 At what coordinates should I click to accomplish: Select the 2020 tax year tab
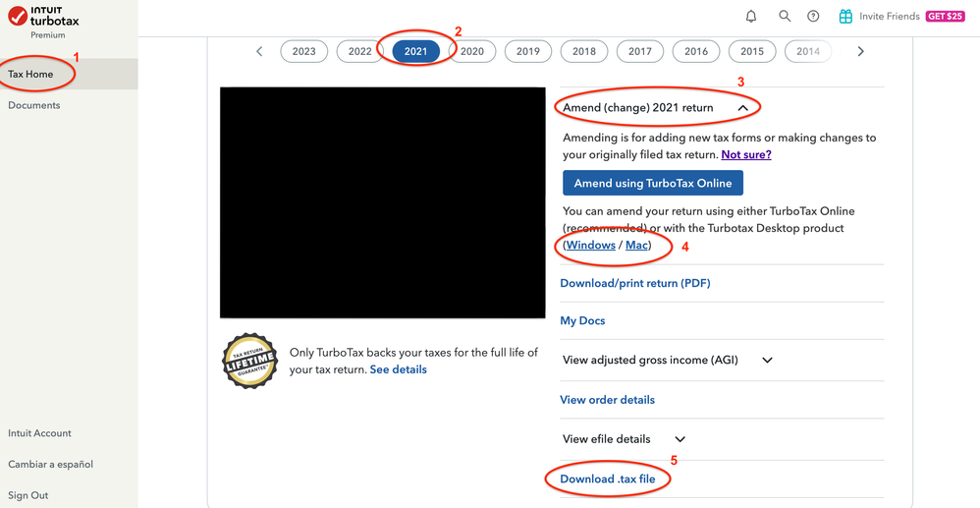[x=472, y=51]
